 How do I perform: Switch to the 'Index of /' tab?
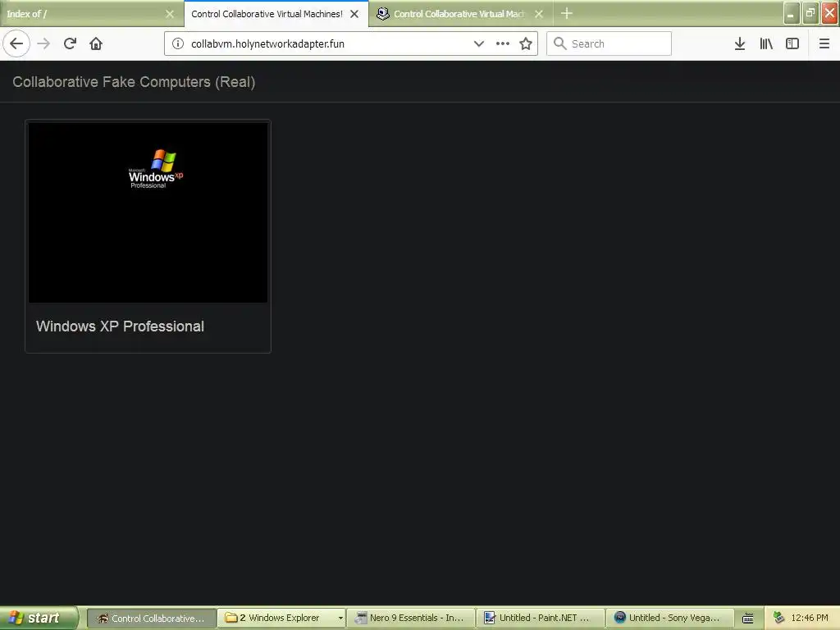pyautogui.click(x=91, y=14)
